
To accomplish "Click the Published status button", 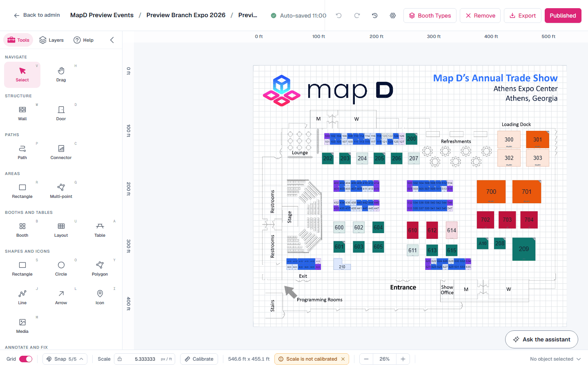I will pos(563,16).
